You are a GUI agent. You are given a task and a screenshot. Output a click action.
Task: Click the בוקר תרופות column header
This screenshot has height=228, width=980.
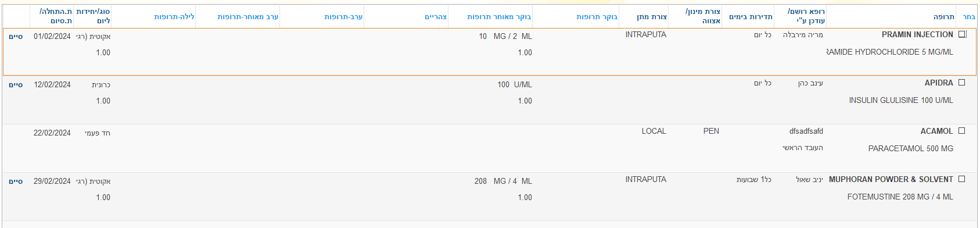(597, 17)
